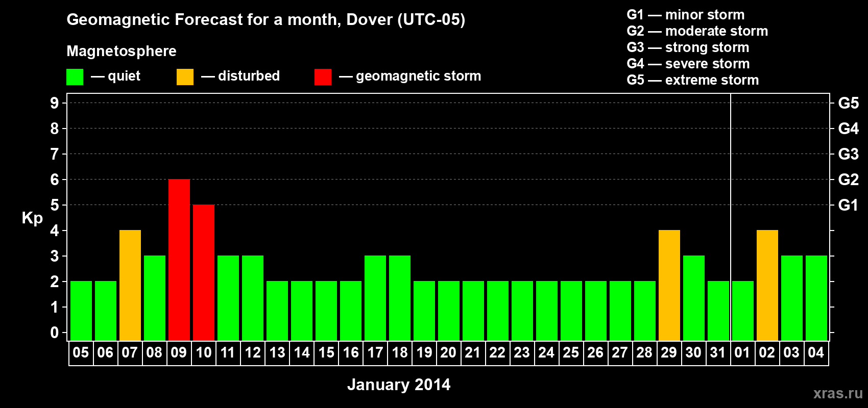Click the date label 04

[816, 353]
